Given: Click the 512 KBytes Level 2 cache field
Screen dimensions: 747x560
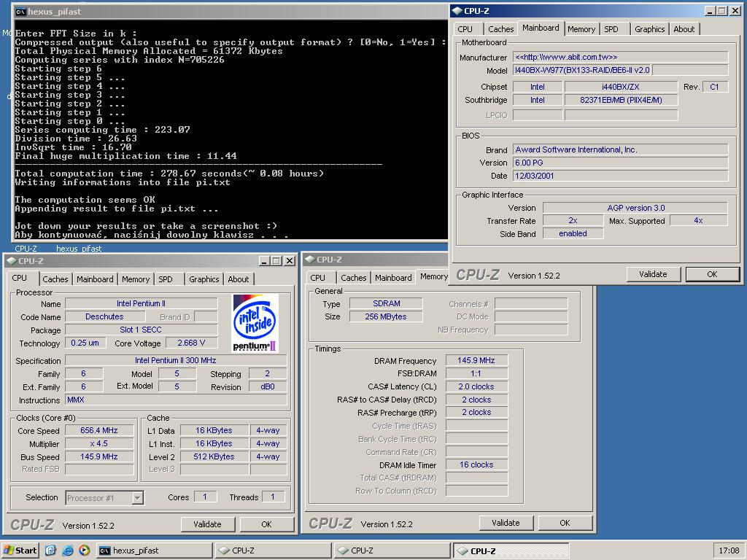Looking at the screenshot, I should tap(214, 456).
